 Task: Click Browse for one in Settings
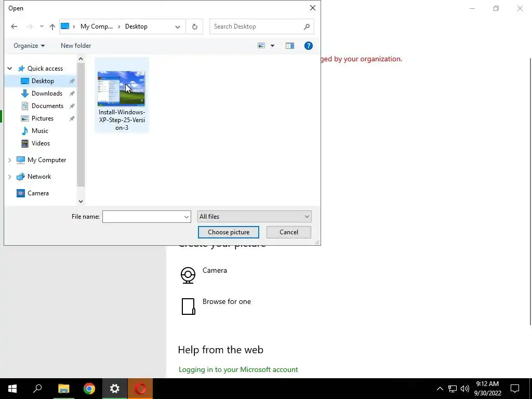tap(216, 306)
